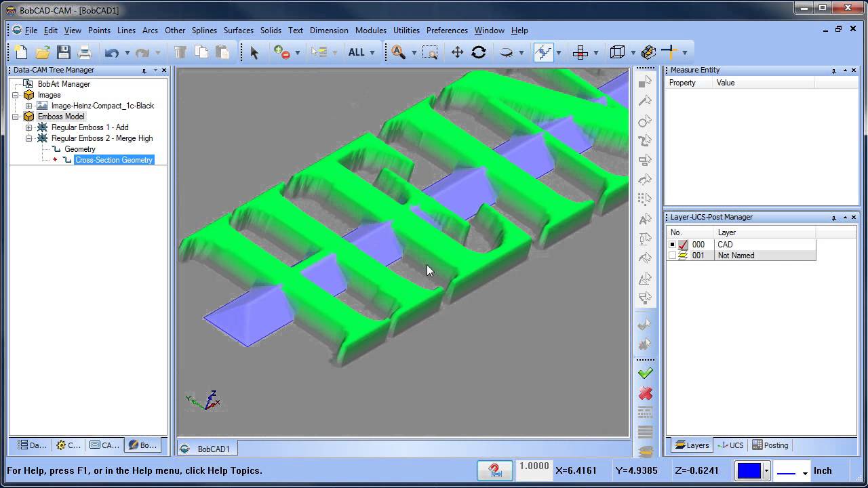The width and height of the screenshot is (868, 488).
Task: Click the Paste clipboard icon
Action: (x=222, y=52)
